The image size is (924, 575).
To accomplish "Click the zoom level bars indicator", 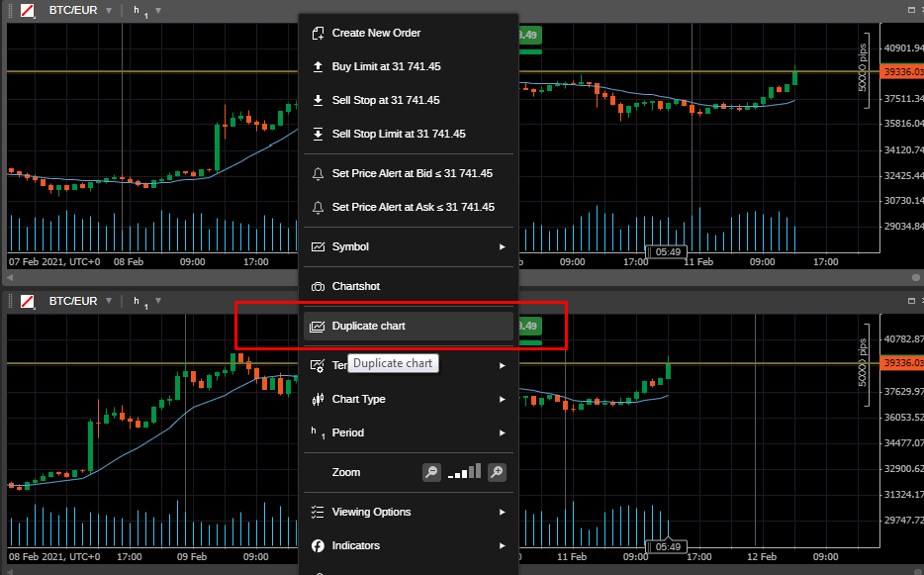I will click(x=464, y=472).
